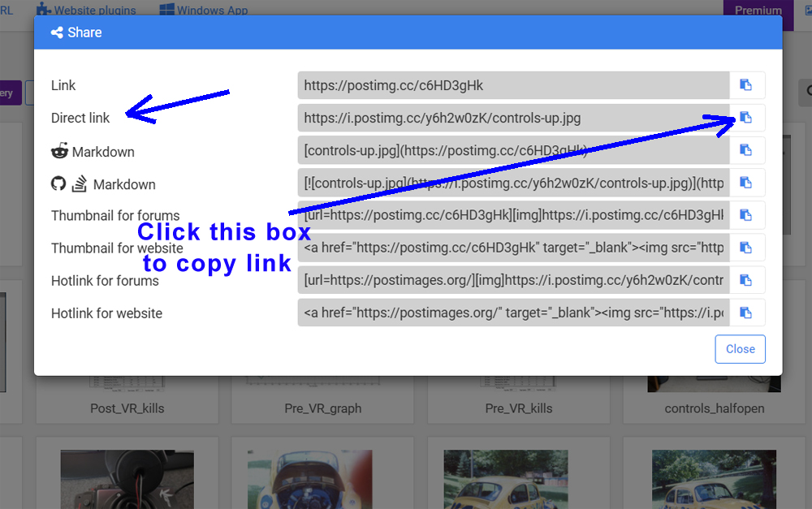The width and height of the screenshot is (812, 509).
Task: Copy Hotlink for forums code via copy icon
Action: (747, 281)
